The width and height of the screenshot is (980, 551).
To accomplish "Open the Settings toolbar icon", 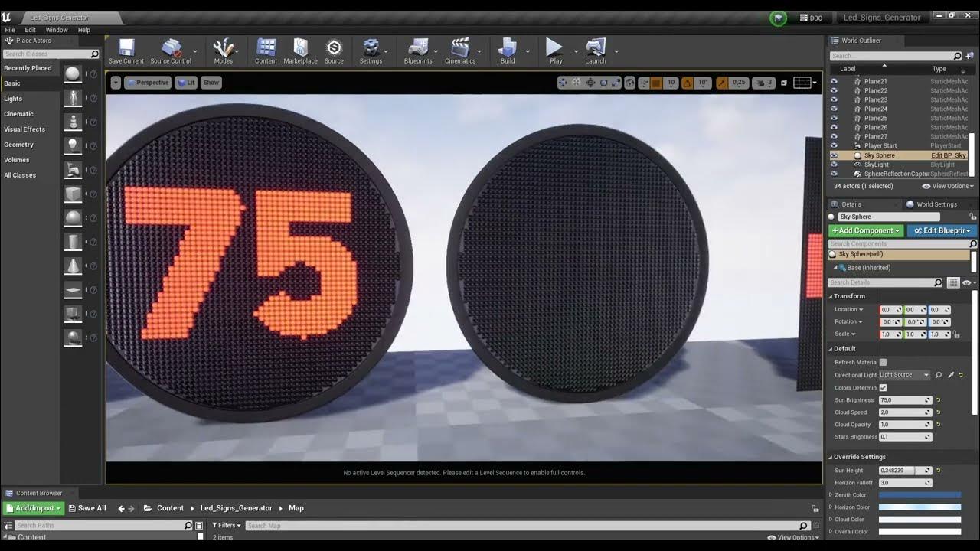I will [371, 51].
